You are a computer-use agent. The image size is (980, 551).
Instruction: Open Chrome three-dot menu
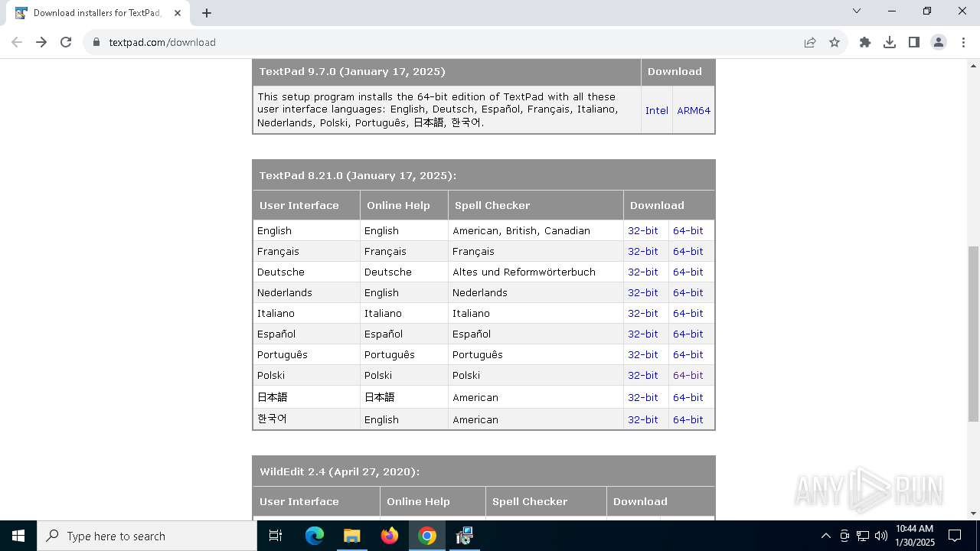click(x=963, y=42)
